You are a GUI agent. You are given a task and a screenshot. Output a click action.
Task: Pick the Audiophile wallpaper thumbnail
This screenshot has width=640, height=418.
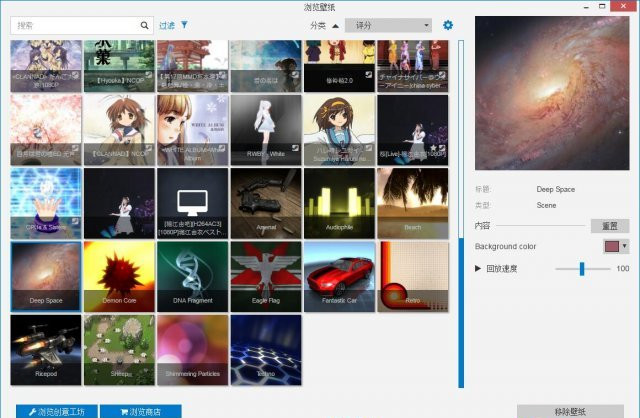click(339, 203)
